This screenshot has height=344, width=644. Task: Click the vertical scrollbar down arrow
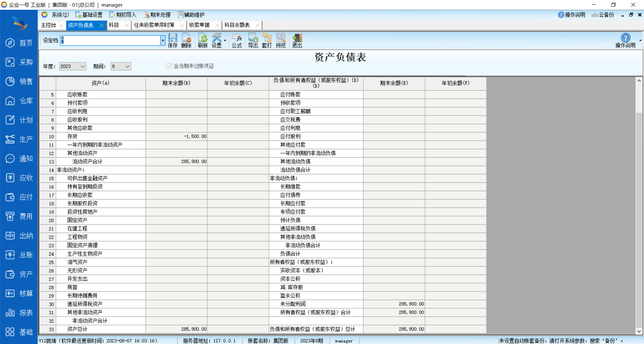pyautogui.click(x=639, y=331)
